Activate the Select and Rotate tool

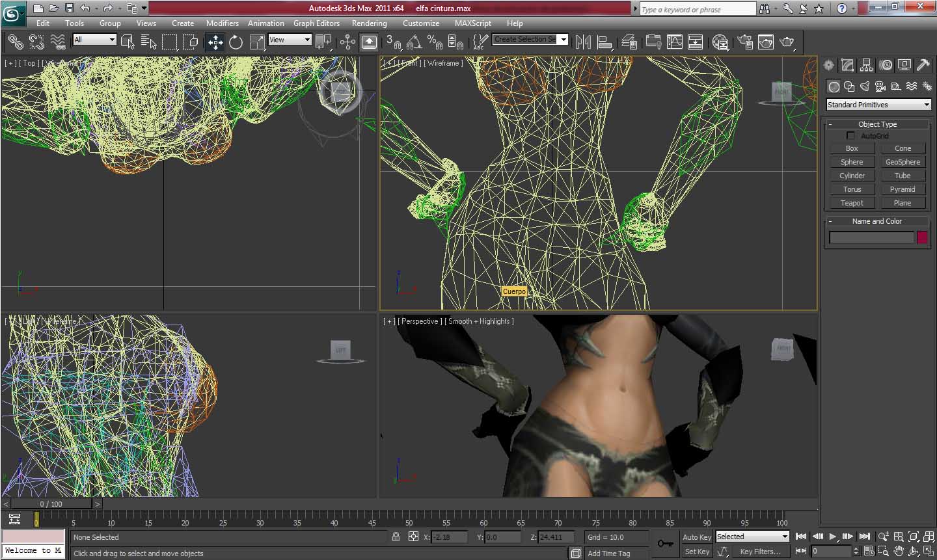[x=236, y=42]
